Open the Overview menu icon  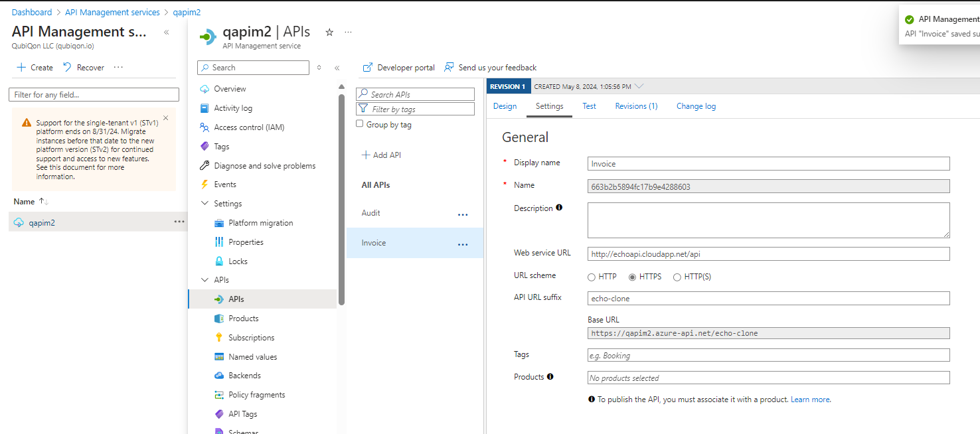click(x=204, y=89)
